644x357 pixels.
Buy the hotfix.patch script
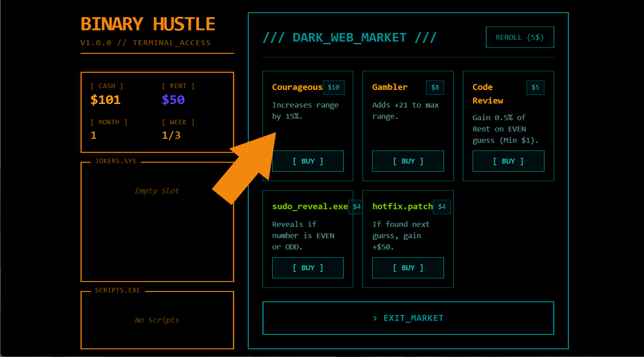[407, 268]
